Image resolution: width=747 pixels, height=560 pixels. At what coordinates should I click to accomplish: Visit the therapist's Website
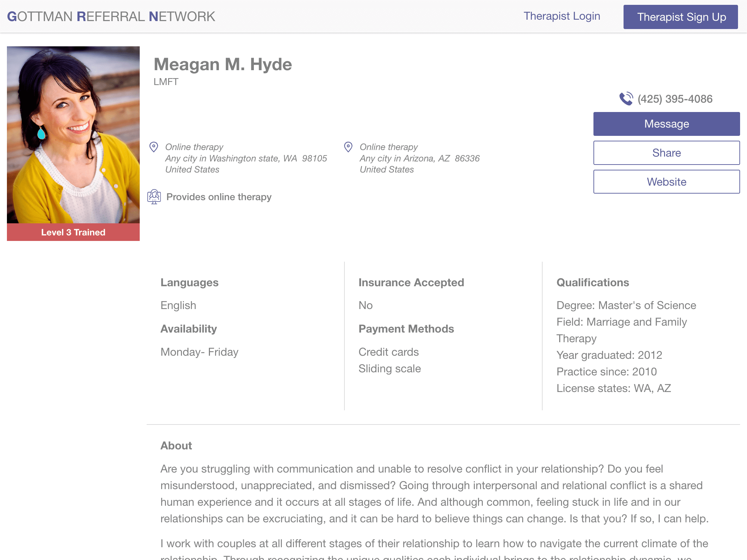(666, 181)
